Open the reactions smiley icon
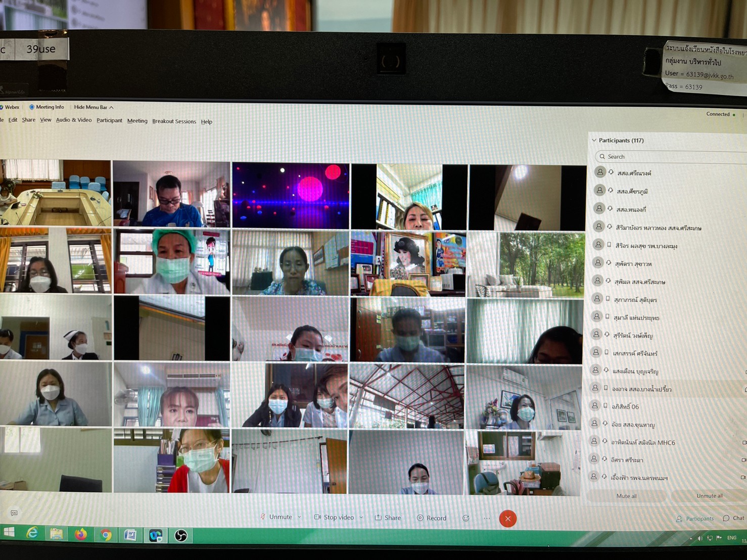 465,518
